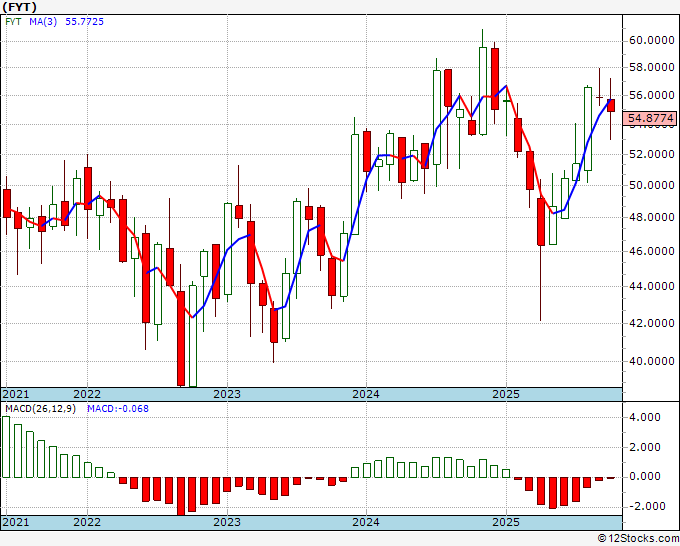Click the 46.0000 price axis label
Viewport: 680px width, 546px height.
click(651, 251)
